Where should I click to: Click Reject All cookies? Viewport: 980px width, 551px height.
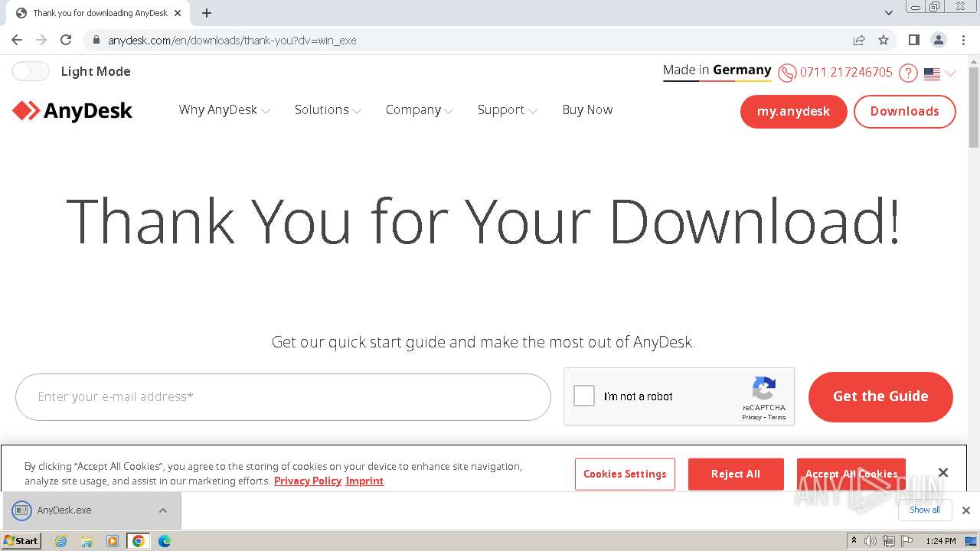pos(736,474)
